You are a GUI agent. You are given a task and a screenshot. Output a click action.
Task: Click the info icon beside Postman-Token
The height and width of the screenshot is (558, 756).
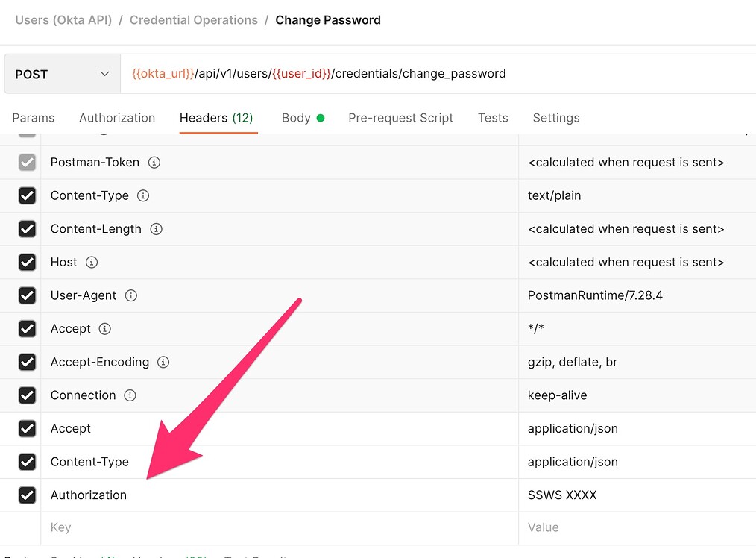click(x=154, y=163)
